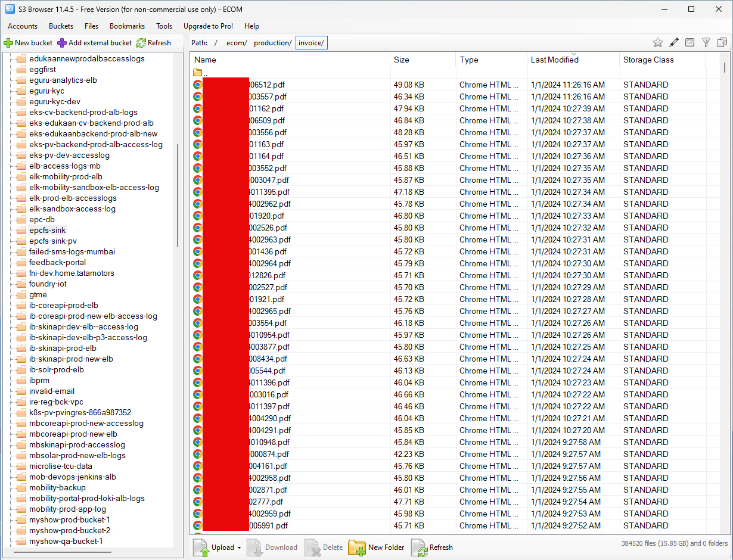This screenshot has width=733, height=560.
Task: Click the New bucket toolbar button
Action: tap(28, 43)
